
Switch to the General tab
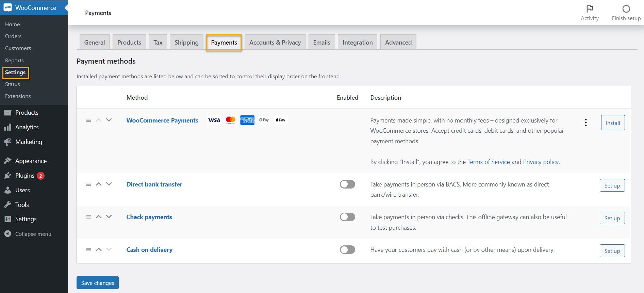(95, 42)
